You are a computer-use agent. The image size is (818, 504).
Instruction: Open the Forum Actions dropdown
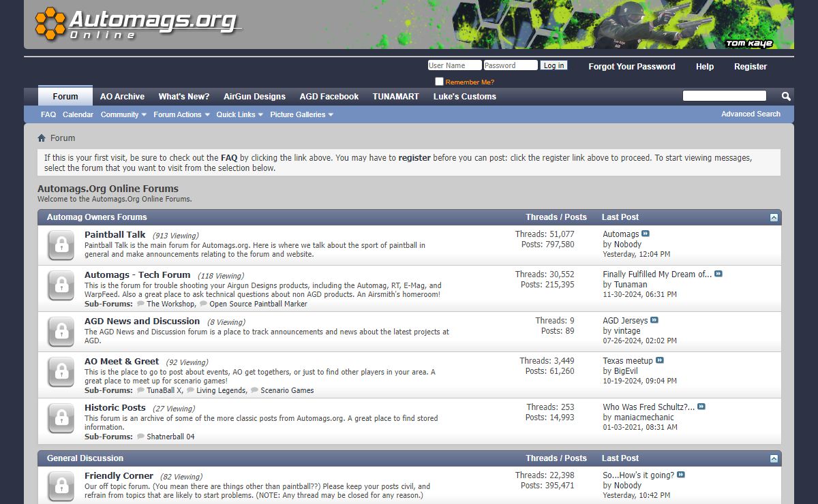coord(181,114)
